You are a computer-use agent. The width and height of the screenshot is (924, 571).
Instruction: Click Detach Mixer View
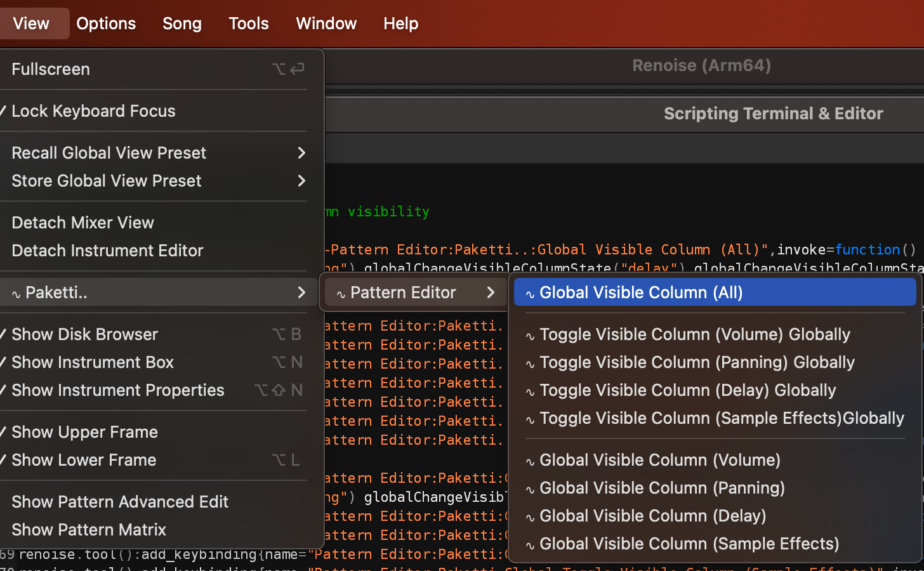82,223
